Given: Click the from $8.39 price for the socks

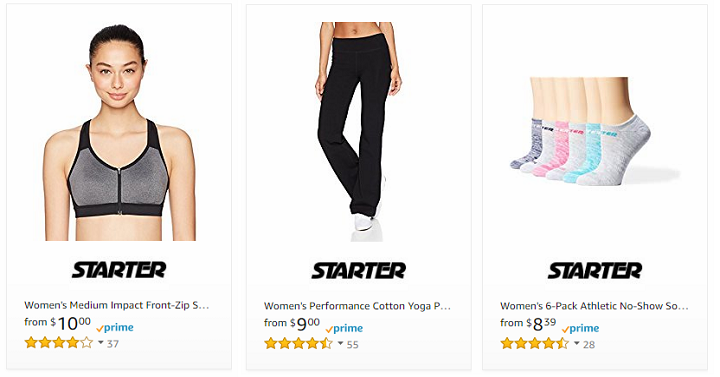Looking at the screenshot, I should 528,324.
